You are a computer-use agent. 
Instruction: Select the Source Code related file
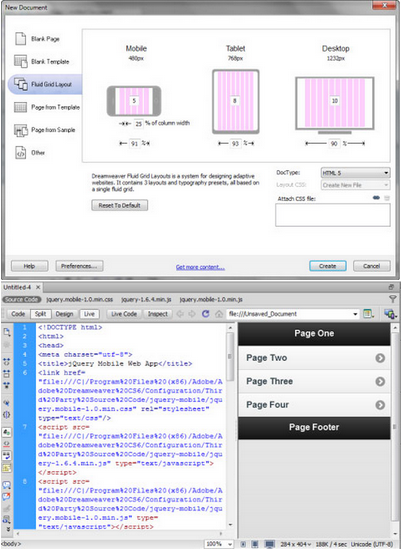tap(22, 299)
